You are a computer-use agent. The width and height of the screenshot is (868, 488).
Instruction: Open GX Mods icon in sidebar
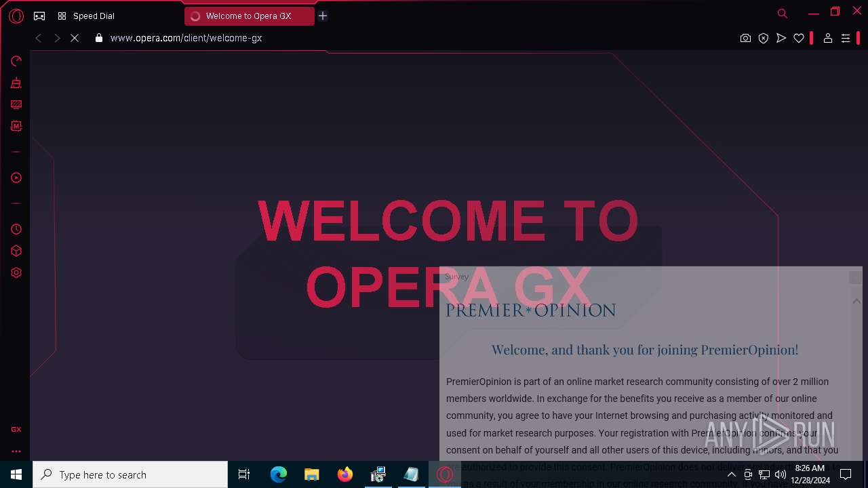(x=16, y=126)
